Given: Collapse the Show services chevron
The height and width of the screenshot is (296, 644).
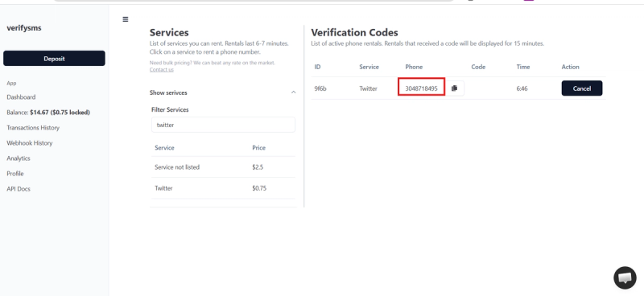Looking at the screenshot, I should tap(293, 92).
